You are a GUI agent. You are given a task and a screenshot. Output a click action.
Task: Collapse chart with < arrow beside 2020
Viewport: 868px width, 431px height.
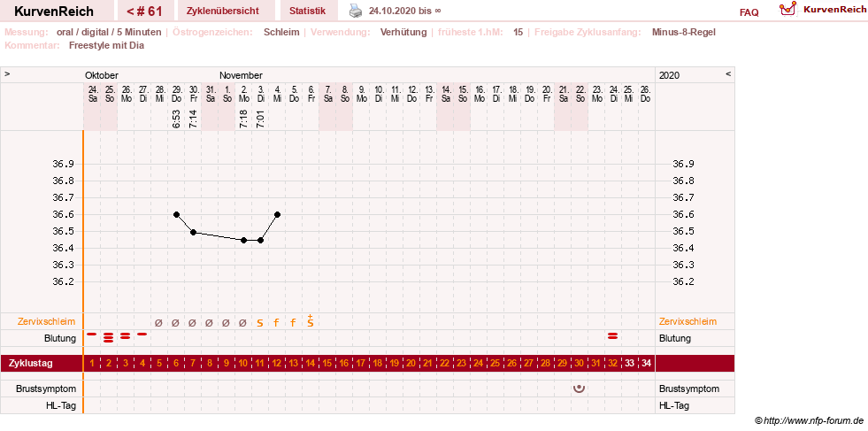tap(728, 73)
